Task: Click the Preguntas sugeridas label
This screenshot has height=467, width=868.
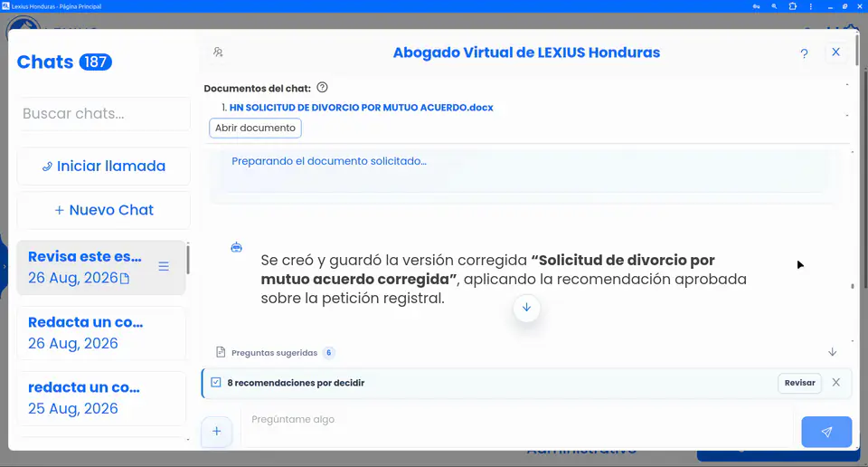Action: tap(275, 353)
